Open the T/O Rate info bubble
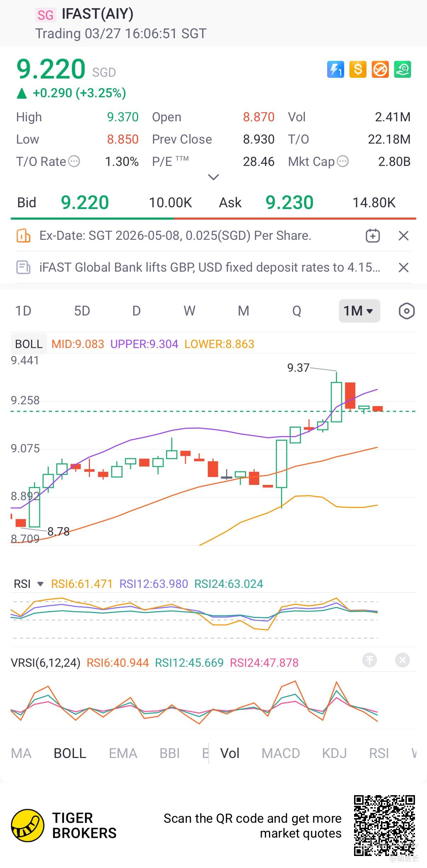The width and height of the screenshot is (427, 868). click(74, 162)
